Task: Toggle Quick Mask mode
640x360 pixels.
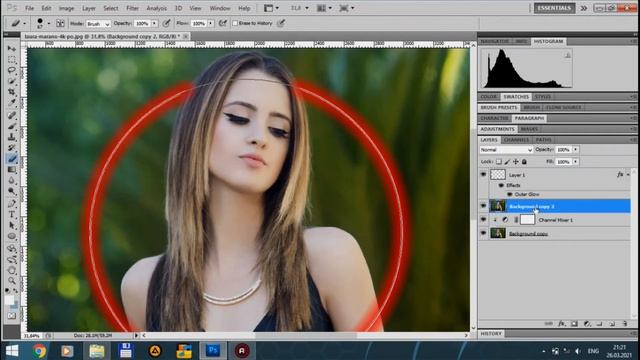Action: (11, 316)
